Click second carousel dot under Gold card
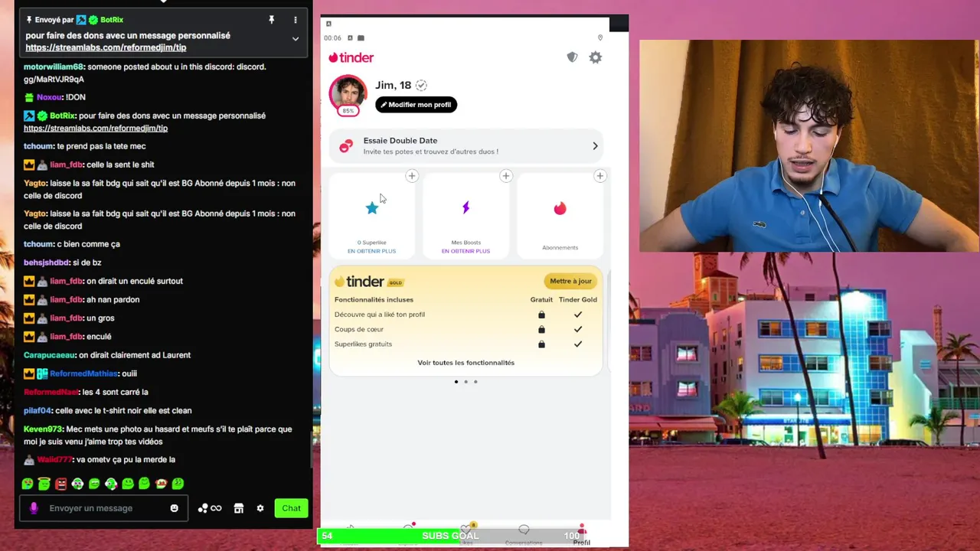980x551 pixels. (x=465, y=382)
